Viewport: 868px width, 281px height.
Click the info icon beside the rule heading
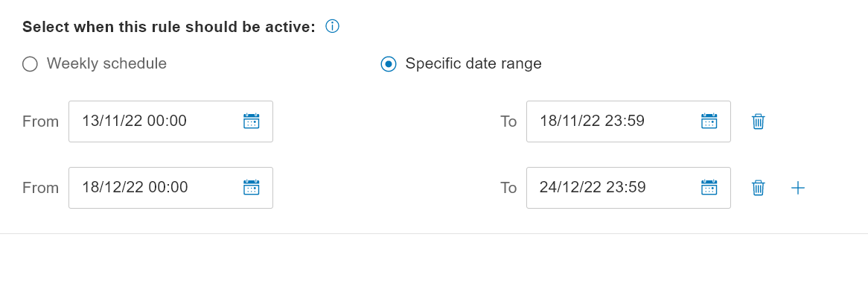point(332,26)
